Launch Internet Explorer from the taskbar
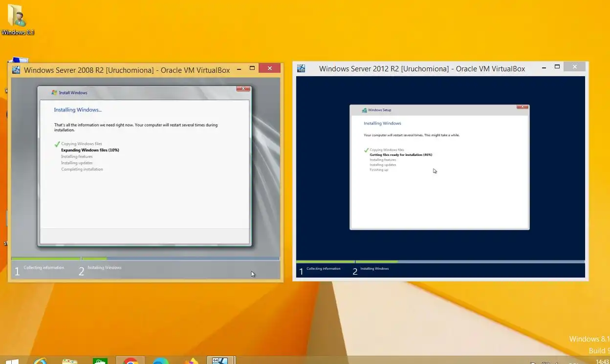The image size is (610, 364). (40, 361)
